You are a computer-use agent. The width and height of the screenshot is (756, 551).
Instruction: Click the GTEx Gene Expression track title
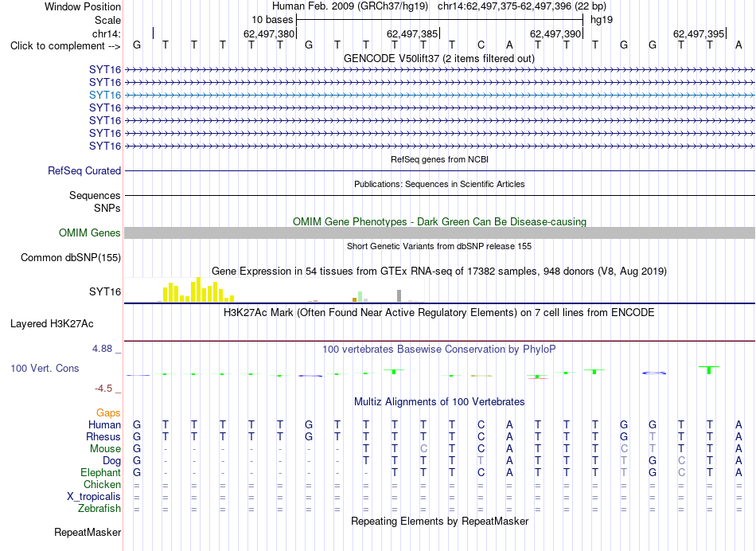click(439, 272)
